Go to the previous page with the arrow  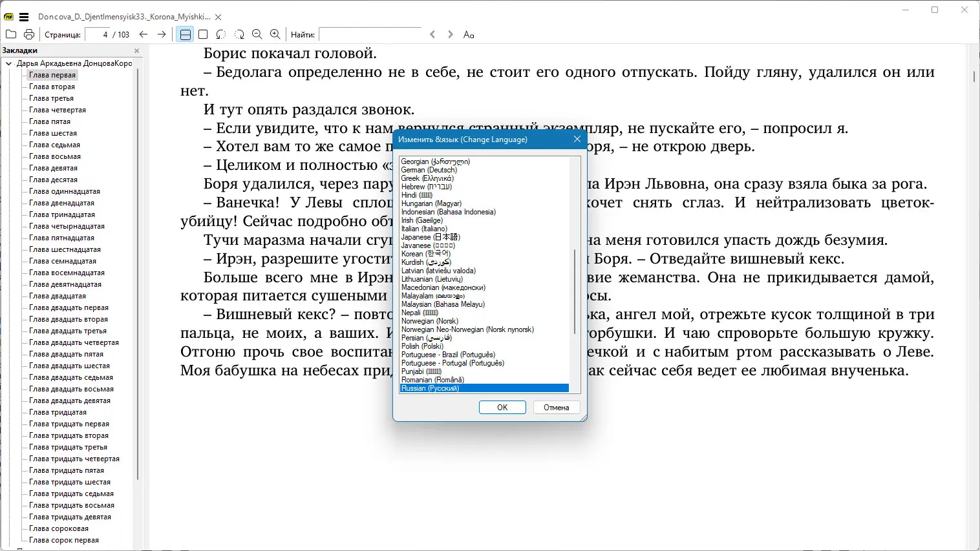tap(142, 34)
